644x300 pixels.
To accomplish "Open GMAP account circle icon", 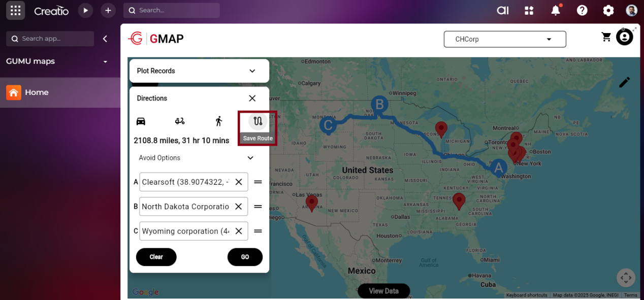I will (625, 37).
